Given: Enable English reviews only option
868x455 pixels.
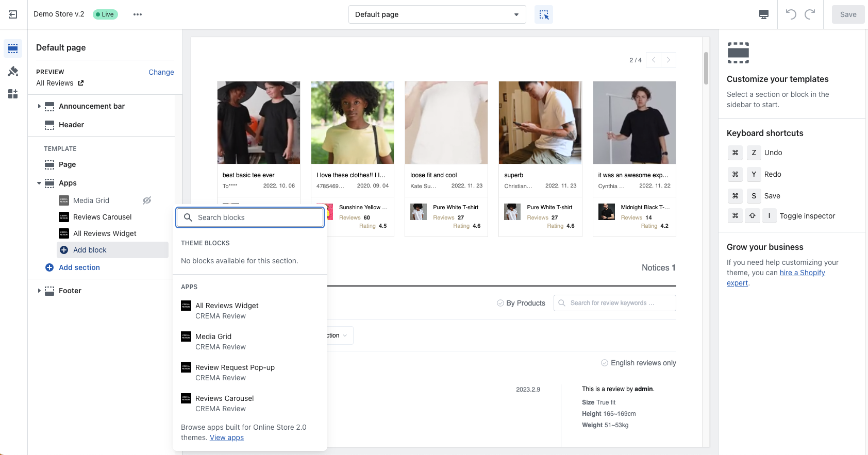Looking at the screenshot, I should 638,363.
